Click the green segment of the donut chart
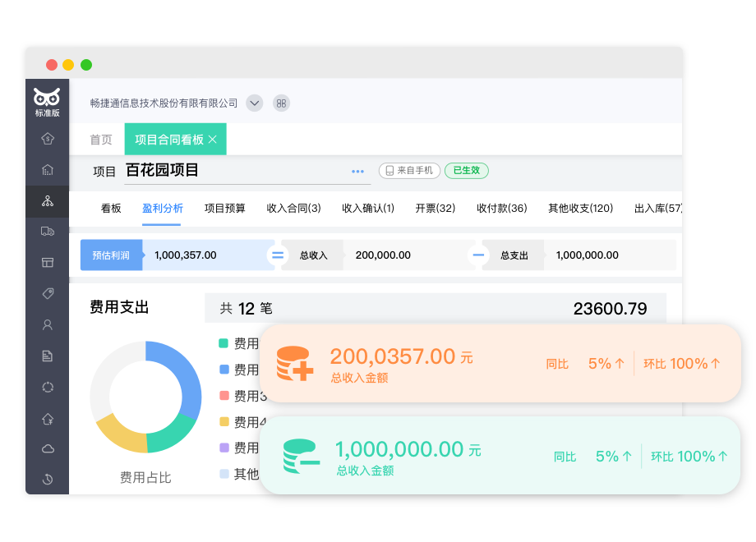The height and width of the screenshot is (542, 756). (x=174, y=435)
